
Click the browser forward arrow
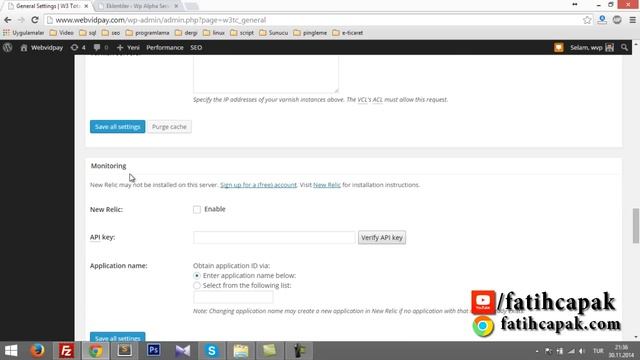click(21, 20)
